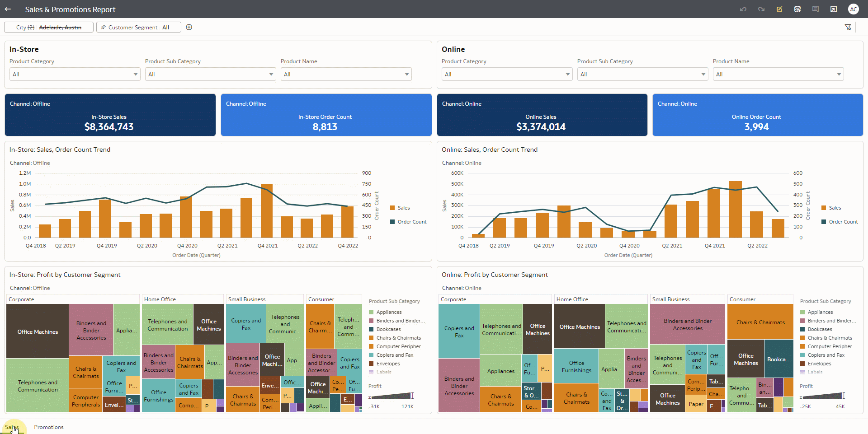Screen dimensions: 868x434
Task: Click the Present/open-in-new-window icon
Action: tap(834, 9)
